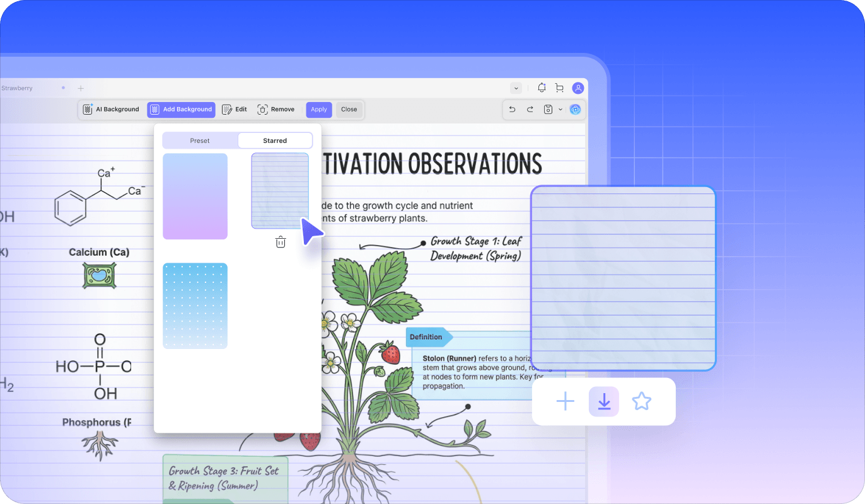Click the green cell illustration under Calcium
The width and height of the screenshot is (865, 504).
click(99, 275)
